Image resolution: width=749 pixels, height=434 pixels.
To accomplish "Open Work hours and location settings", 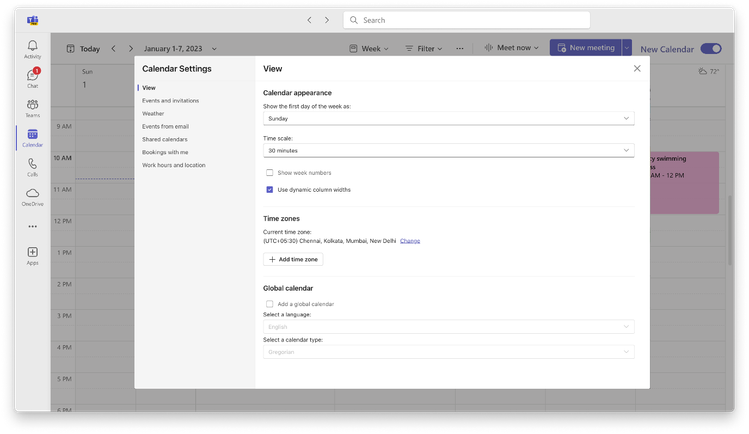I will click(173, 165).
